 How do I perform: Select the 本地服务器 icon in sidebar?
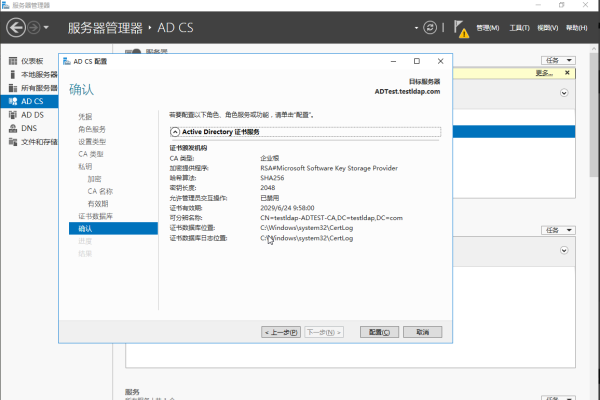[x=11, y=75]
